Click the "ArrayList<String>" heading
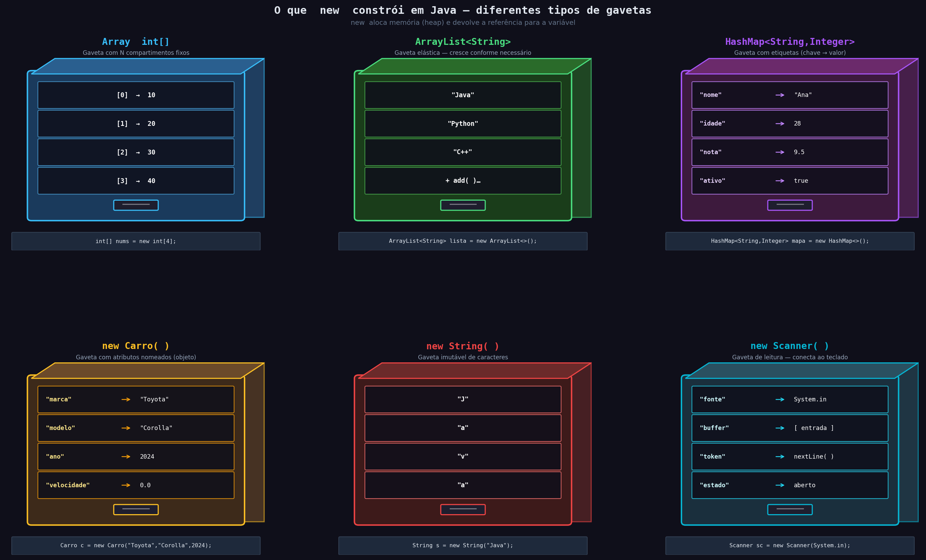926x560 pixels. (x=462, y=42)
